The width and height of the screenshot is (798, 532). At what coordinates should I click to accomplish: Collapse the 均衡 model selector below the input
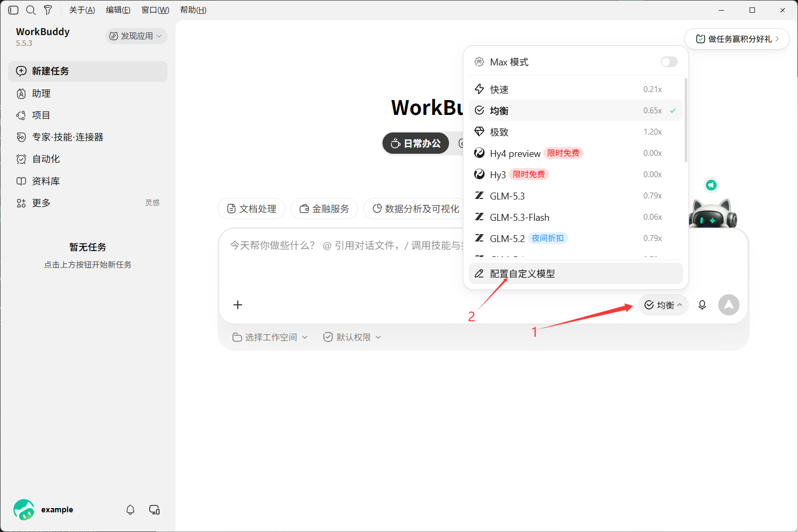click(x=663, y=305)
